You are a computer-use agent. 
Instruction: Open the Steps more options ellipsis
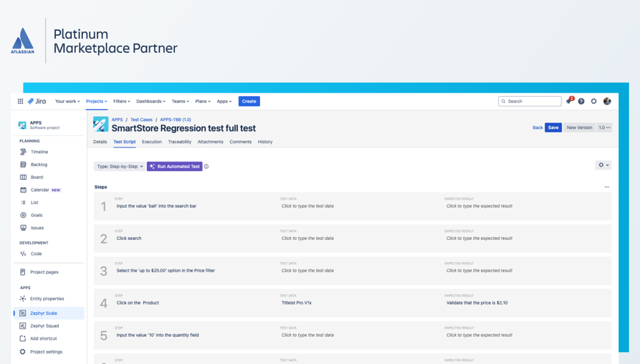(x=606, y=187)
